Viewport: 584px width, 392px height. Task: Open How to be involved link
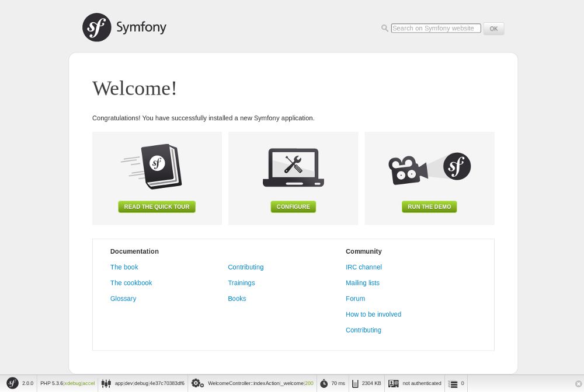click(x=373, y=314)
